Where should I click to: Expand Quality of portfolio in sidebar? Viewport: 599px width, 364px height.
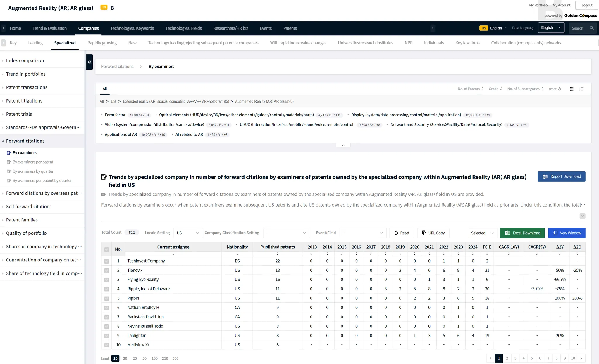point(26,233)
